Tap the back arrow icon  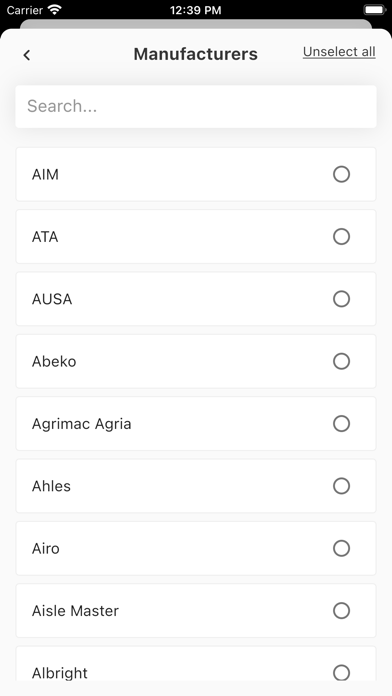click(x=27, y=55)
